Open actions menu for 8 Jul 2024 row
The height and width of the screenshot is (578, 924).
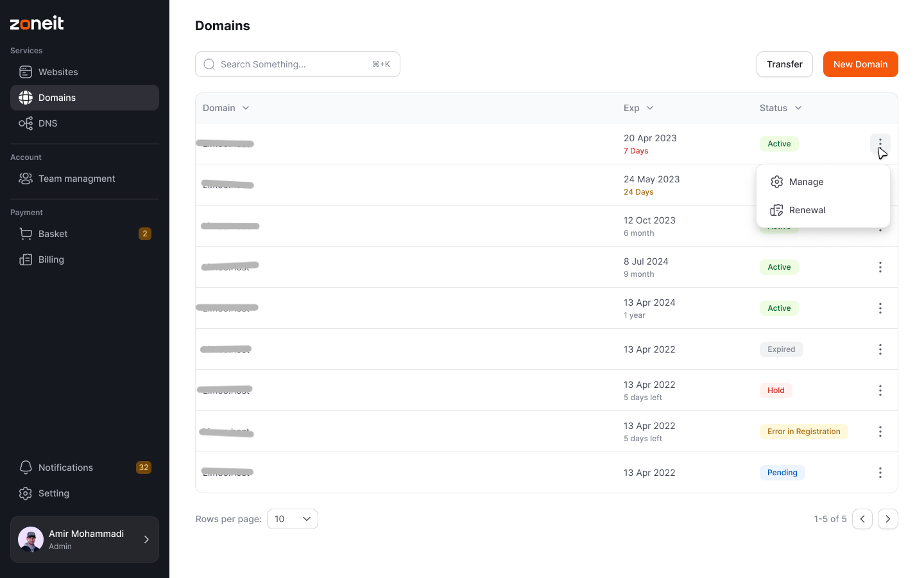coord(880,267)
